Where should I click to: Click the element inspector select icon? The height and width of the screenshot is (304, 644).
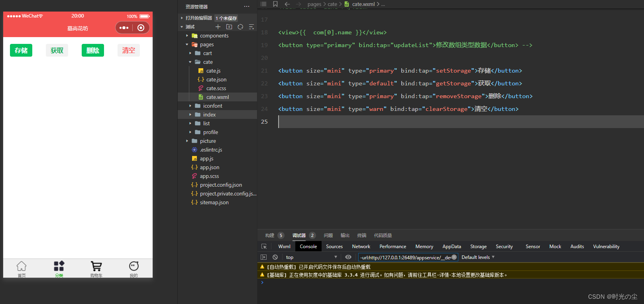(x=264, y=247)
